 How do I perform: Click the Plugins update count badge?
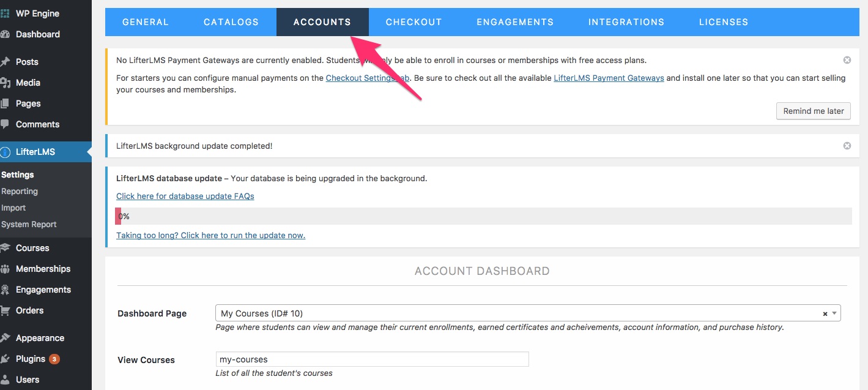pos(54,359)
